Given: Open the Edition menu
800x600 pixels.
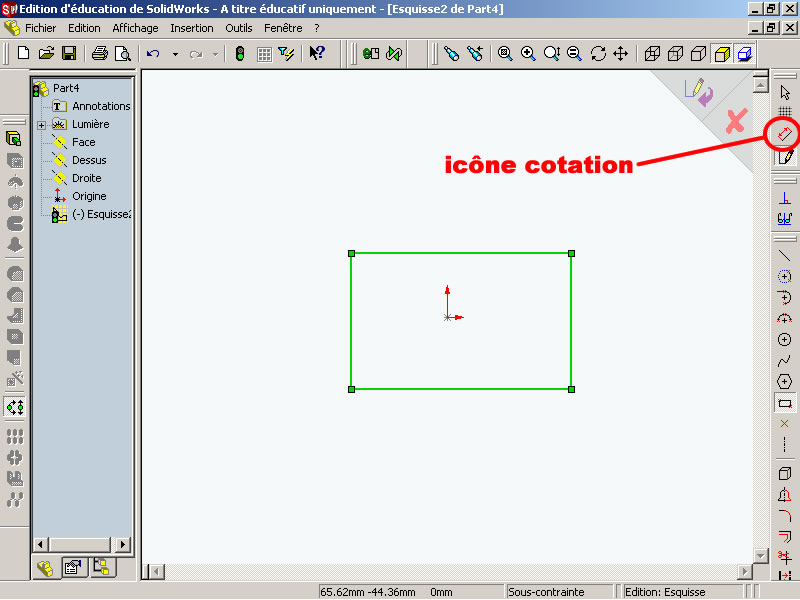Looking at the screenshot, I should coord(84,28).
